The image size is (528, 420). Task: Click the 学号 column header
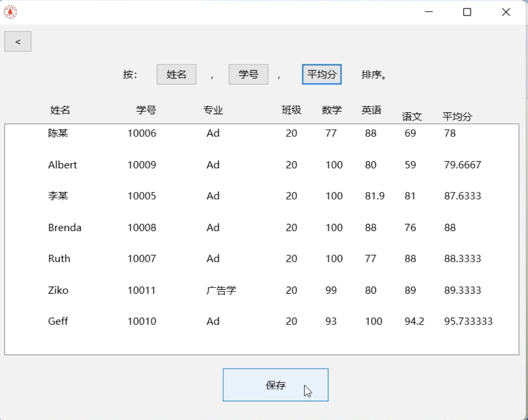click(146, 110)
